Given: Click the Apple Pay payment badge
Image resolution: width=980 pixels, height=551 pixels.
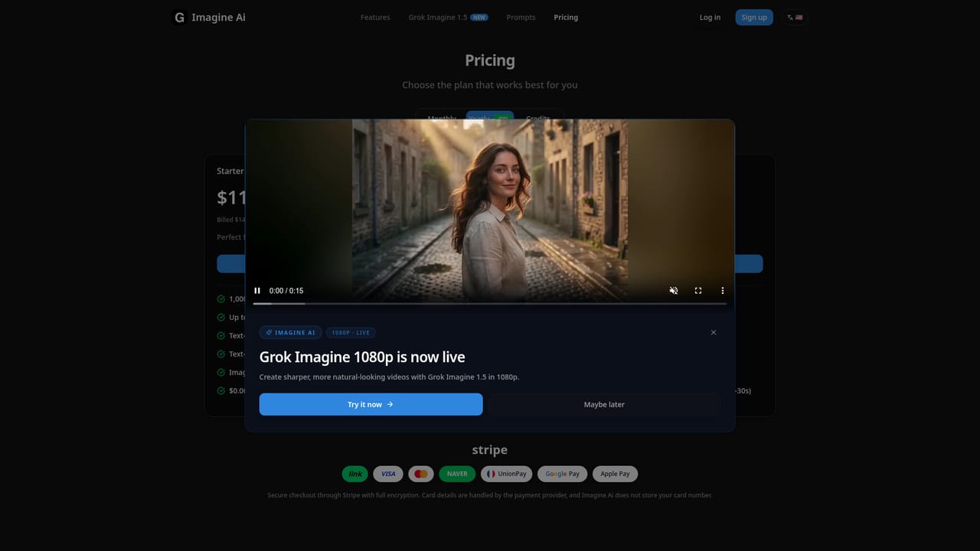Looking at the screenshot, I should 615,474.
